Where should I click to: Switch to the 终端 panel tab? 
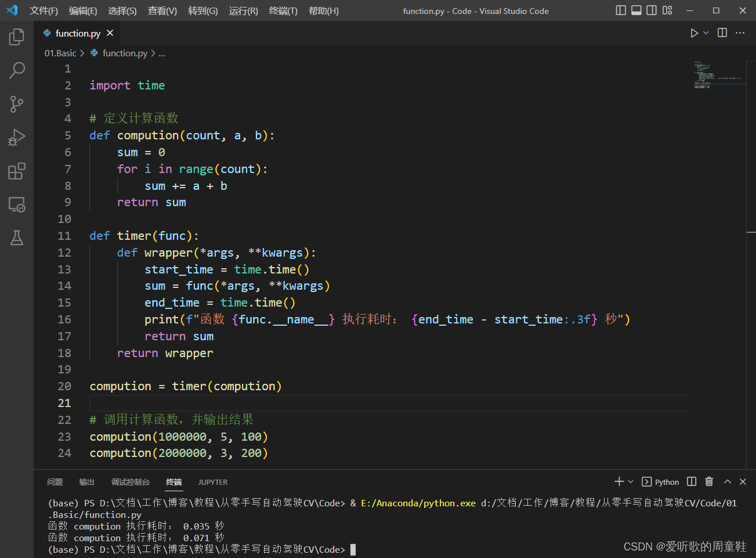coord(174,482)
